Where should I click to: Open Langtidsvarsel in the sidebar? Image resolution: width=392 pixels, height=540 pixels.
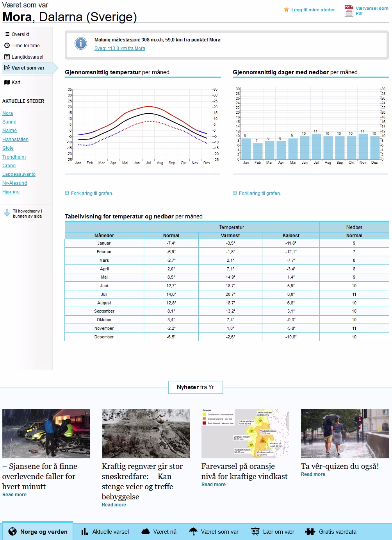27,57
